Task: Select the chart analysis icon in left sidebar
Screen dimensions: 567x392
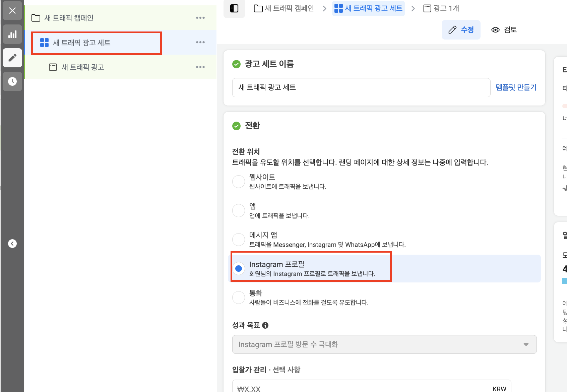Action: coord(12,34)
